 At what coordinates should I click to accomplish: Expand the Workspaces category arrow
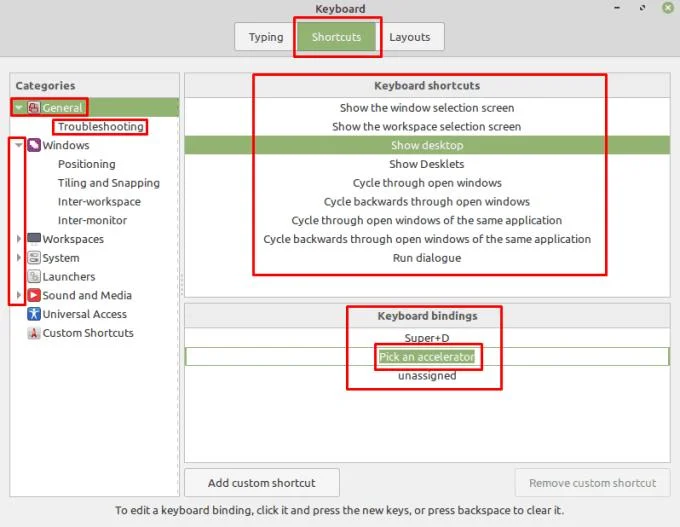19,239
